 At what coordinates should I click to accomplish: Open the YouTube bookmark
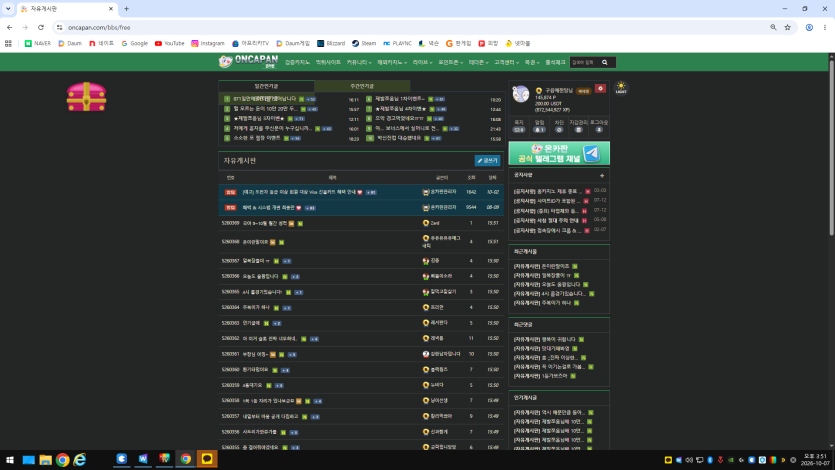(x=169, y=44)
